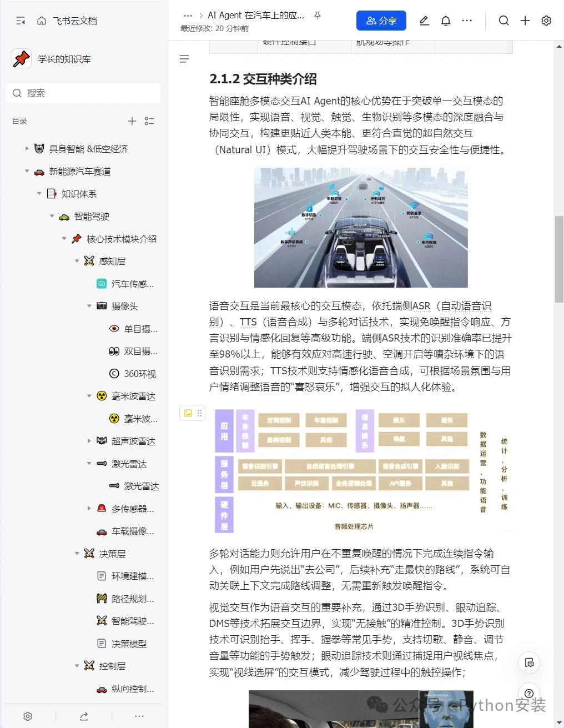This screenshot has height=728, width=564.
Task: Switch to edit mode pencil icon
Action: click(424, 21)
